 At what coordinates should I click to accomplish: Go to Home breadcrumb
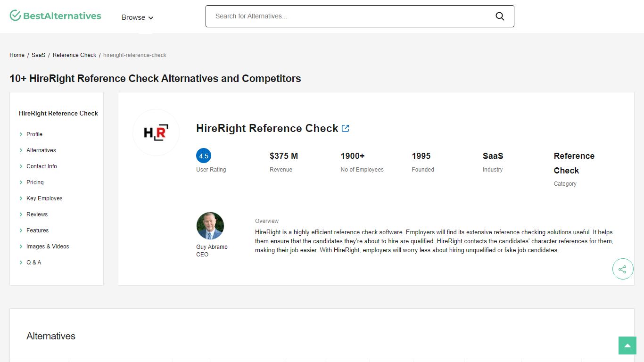[x=17, y=55]
